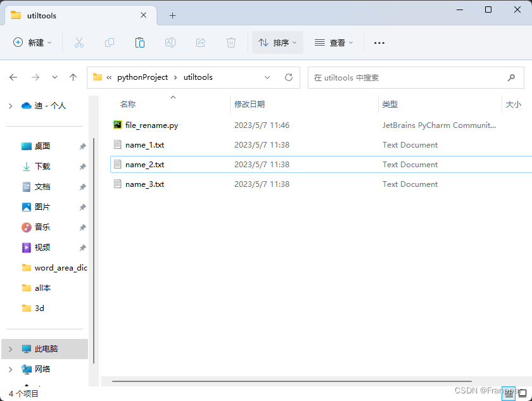Image resolution: width=532 pixels, height=401 pixels.
Task: Open the 查看 (View) dropdown
Action: point(334,42)
